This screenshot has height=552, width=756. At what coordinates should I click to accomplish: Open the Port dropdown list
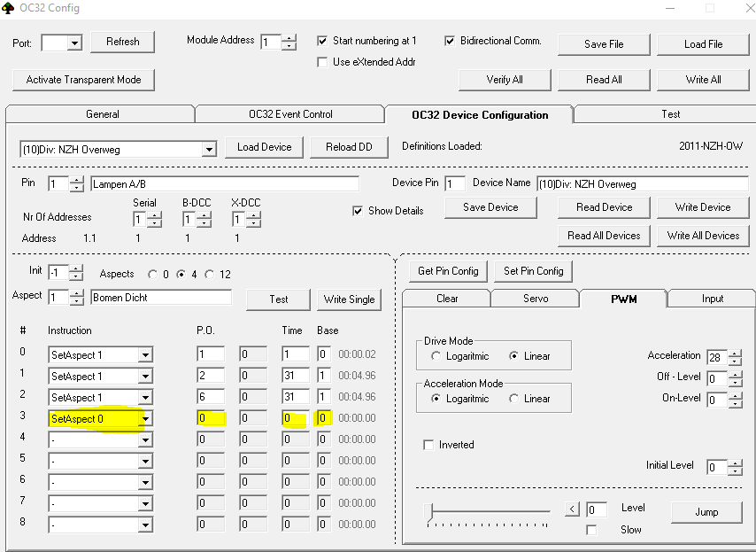74,43
